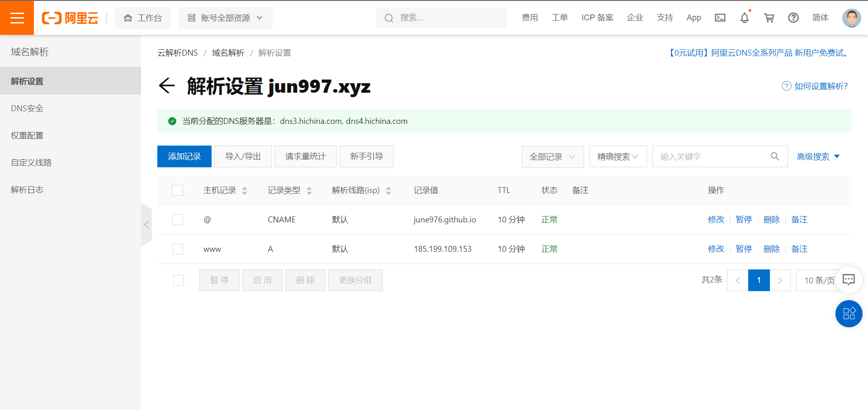
Task: Click the keyword search magnifier icon
Action: tap(775, 156)
